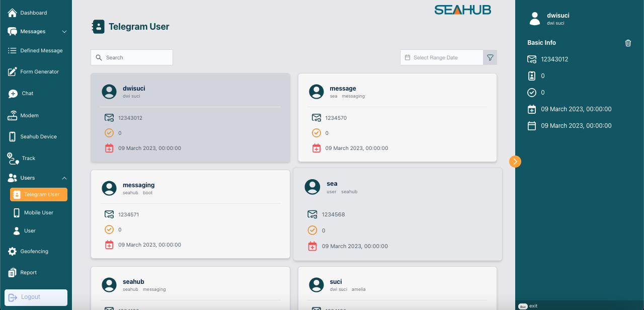Open the Report page
The height and width of the screenshot is (310, 644).
pyautogui.click(x=28, y=273)
